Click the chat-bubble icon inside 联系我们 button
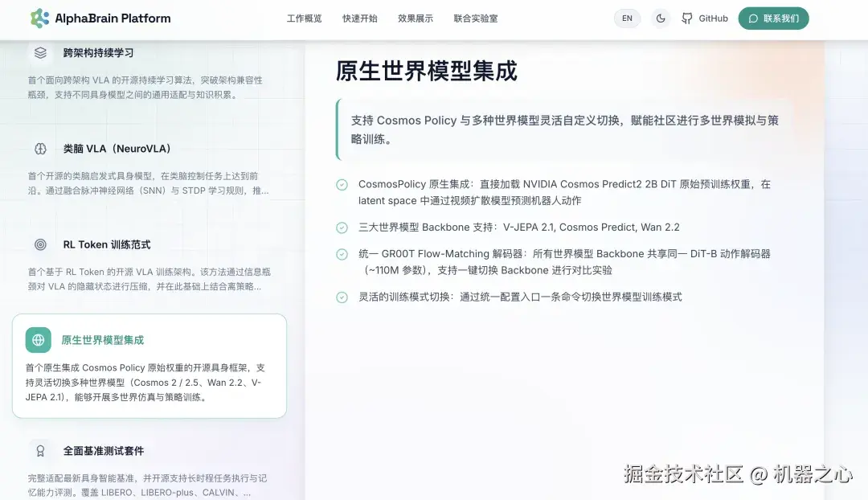 pos(752,18)
